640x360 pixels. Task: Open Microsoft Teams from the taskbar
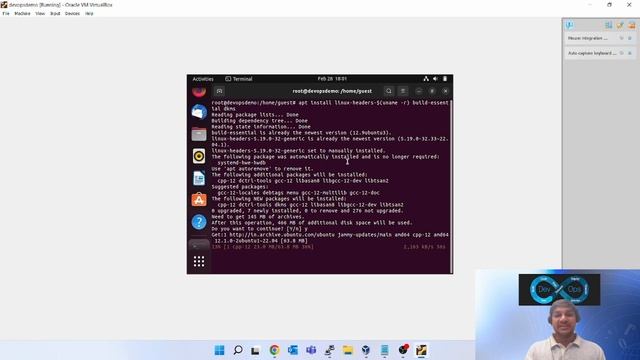tap(311, 350)
